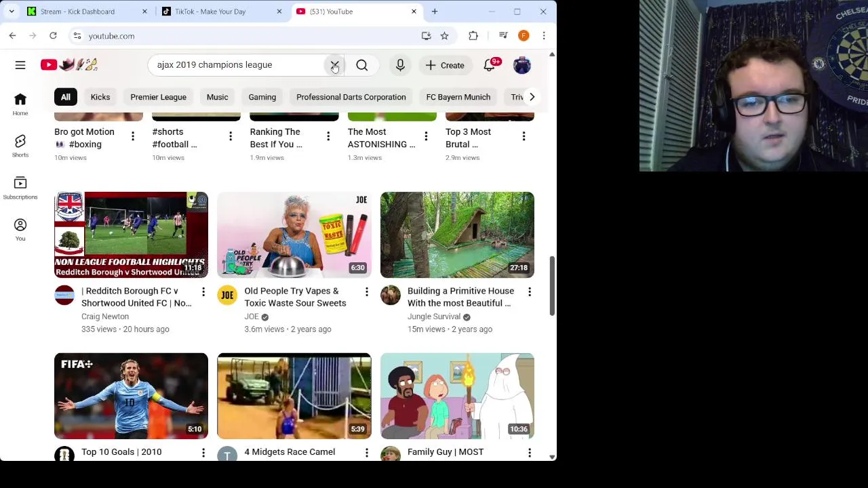The height and width of the screenshot is (488, 868).
Task: Play the Family Guy thumbnail
Action: coord(457,396)
